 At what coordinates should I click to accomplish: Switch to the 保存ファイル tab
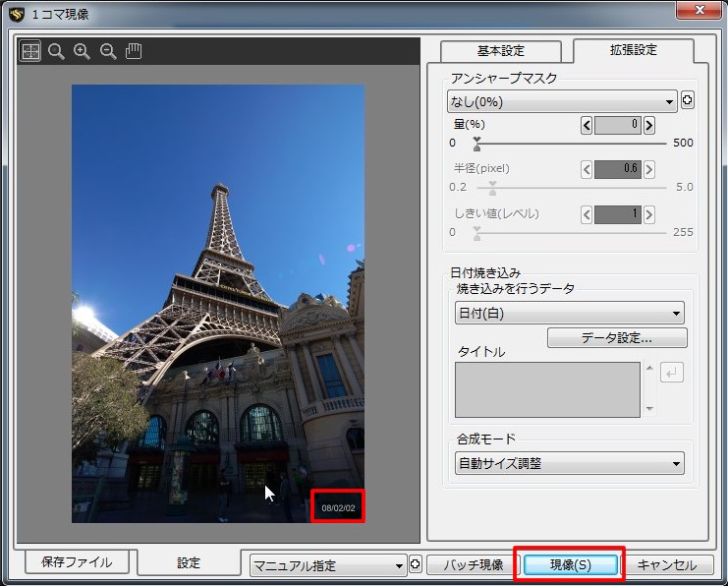(77, 562)
